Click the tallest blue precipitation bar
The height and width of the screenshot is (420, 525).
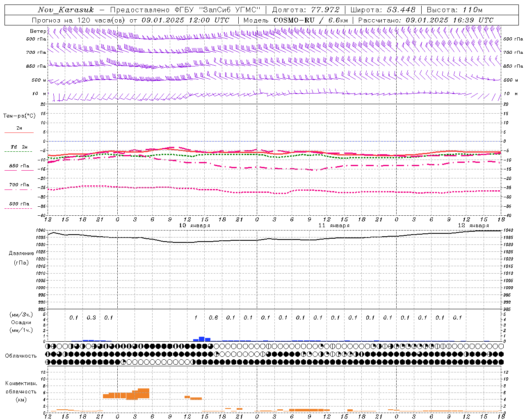click(202, 339)
